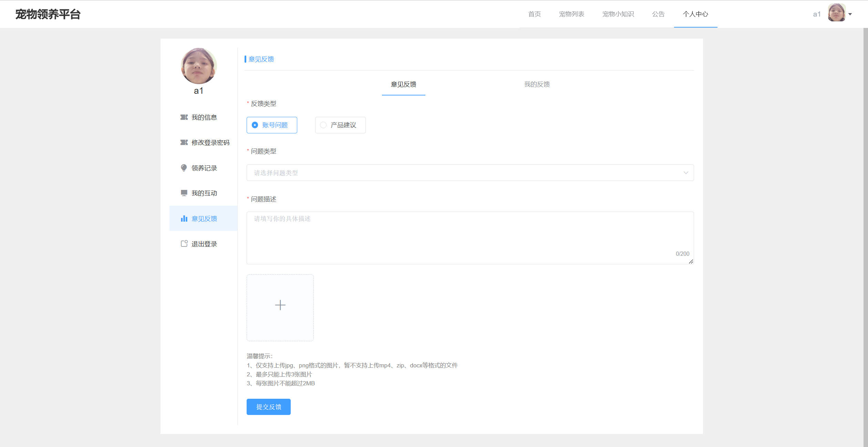Click the 问题描述 text area
The width and height of the screenshot is (868, 447).
pyautogui.click(x=470, y=238)
